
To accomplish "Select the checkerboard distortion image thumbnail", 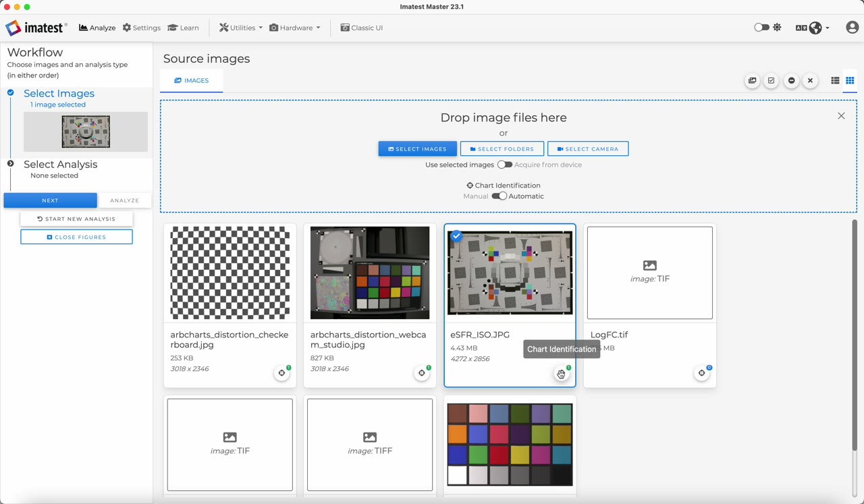I will tap(230, 273).
